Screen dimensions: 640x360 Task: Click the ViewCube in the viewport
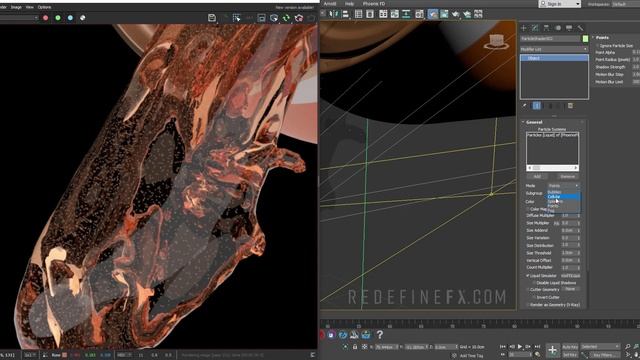click(x=496, y=42)
